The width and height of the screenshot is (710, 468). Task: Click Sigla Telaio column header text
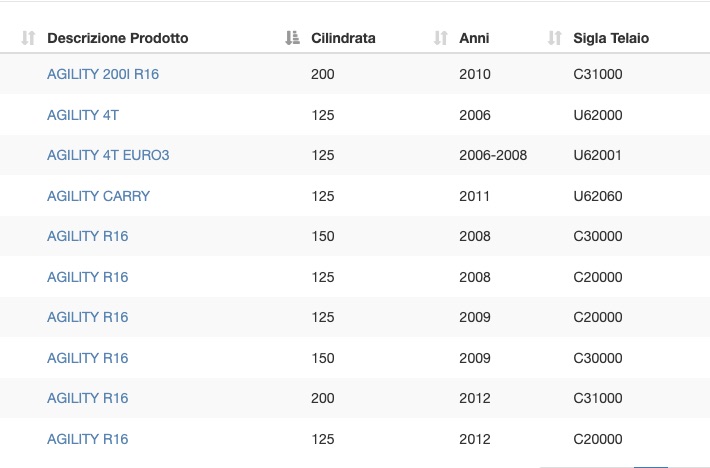coord(611,38)
